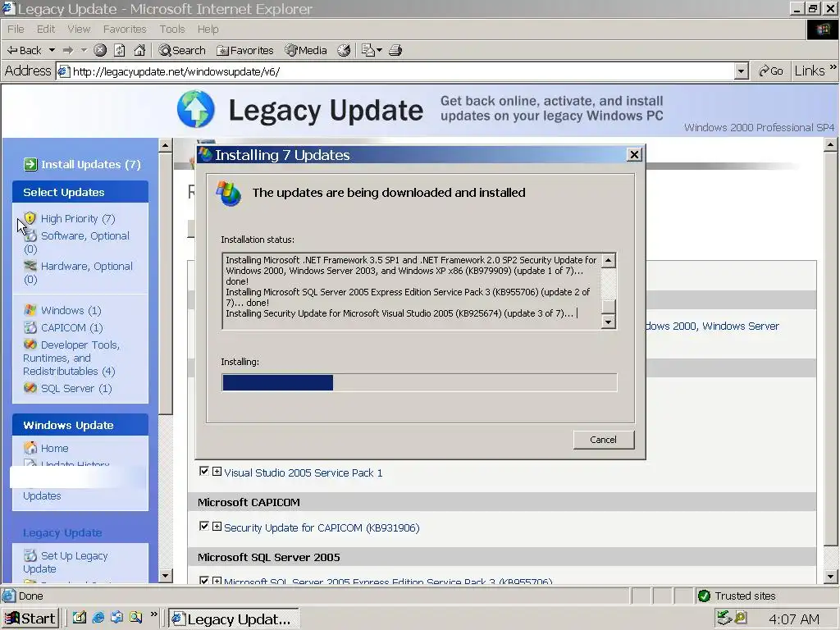Click the High Priority shield icon
Viewport: 840px width, 630px height.
(30, 218)
